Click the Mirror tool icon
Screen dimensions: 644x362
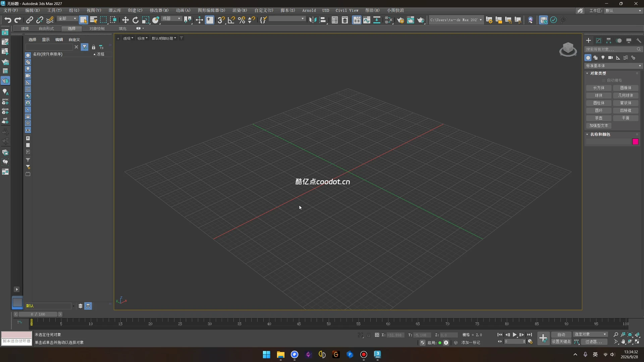[313, 20]
